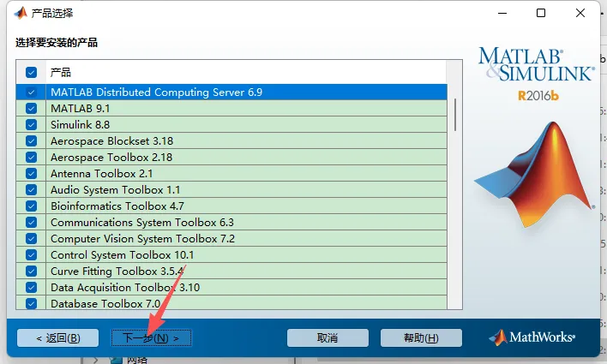This screenshot has width=607, height=364.
Task: Minimize the 产品选择 installer window
Action: 502,13
